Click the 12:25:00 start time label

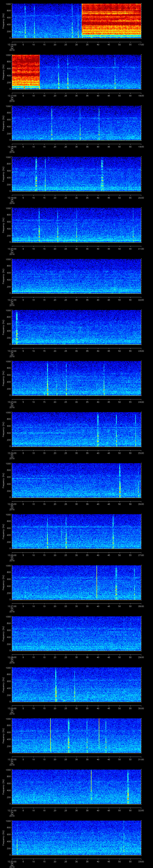12,504
